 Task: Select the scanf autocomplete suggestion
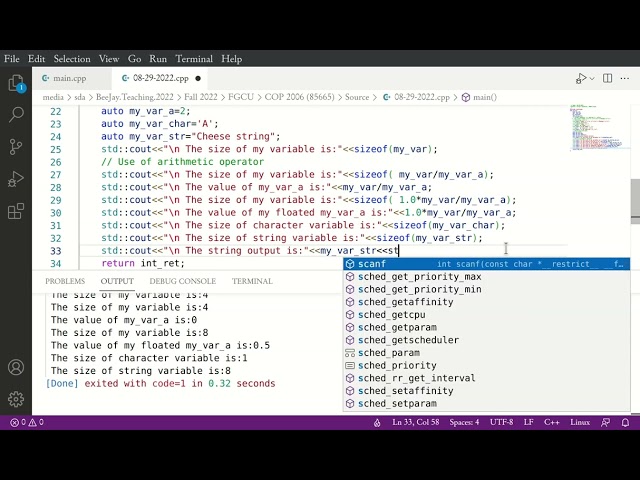pos(487,264)
